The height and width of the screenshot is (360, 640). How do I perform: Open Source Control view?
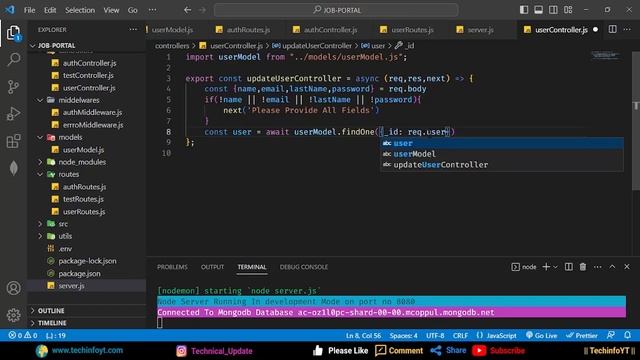13,87
